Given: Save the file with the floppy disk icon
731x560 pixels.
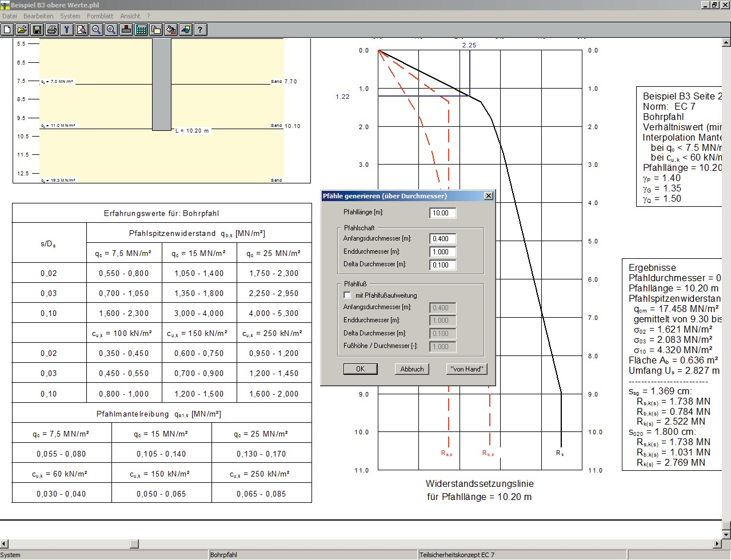Looking at the screenshot, I should pos(37,30).
